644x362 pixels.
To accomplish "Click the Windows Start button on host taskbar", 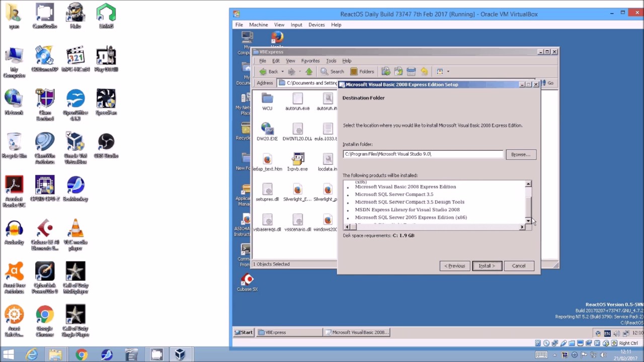I will (x=9, y=355).
